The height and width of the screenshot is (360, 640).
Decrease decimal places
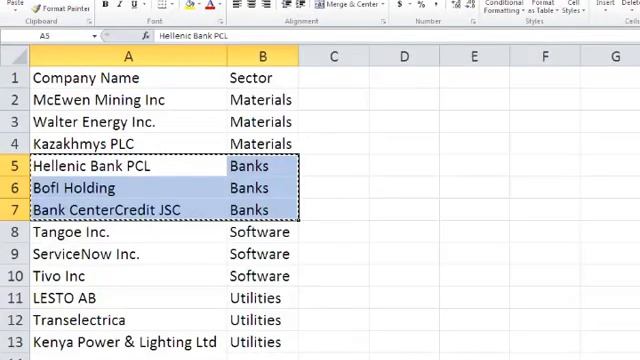(x=470, y=4)
